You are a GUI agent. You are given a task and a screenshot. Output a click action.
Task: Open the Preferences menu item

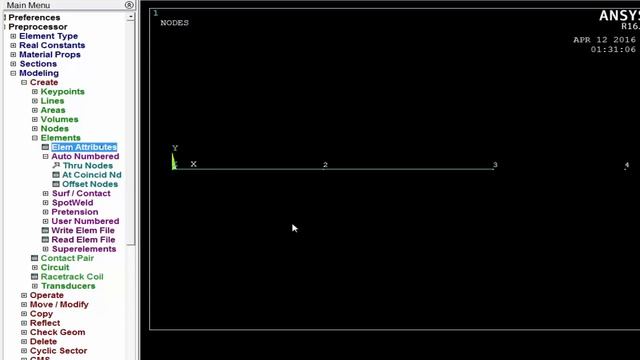pos(34,18)
